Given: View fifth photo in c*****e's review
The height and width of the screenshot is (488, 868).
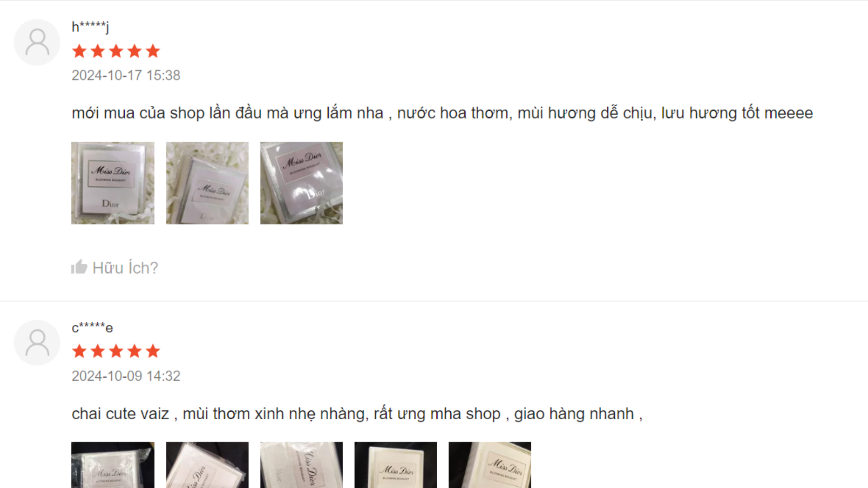Looking at the screenshot, I should coord(490,465).
